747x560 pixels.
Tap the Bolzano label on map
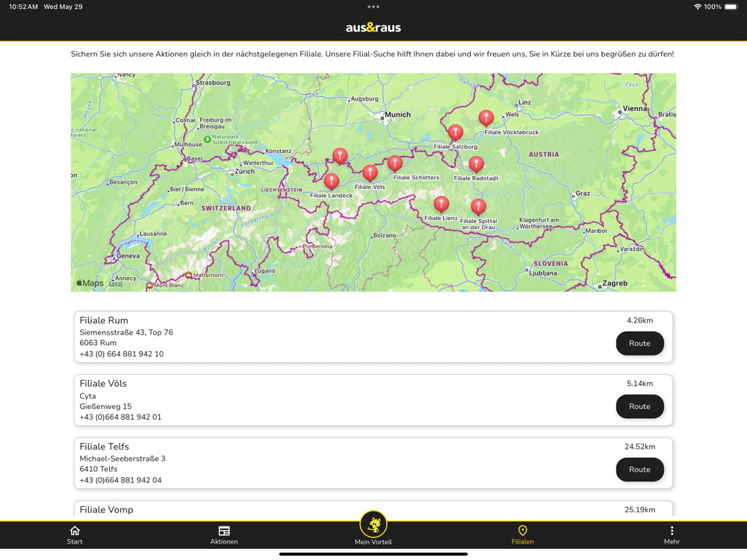(x=385, y=235)
